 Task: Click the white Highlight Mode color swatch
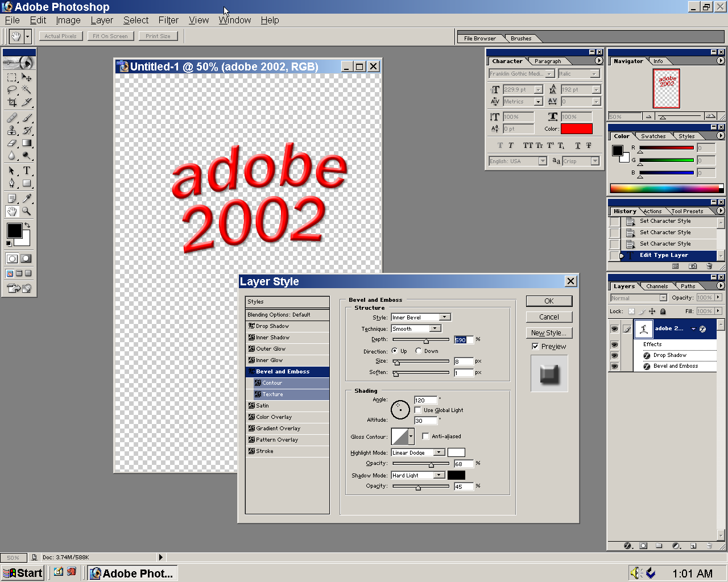tap(456, 452)
